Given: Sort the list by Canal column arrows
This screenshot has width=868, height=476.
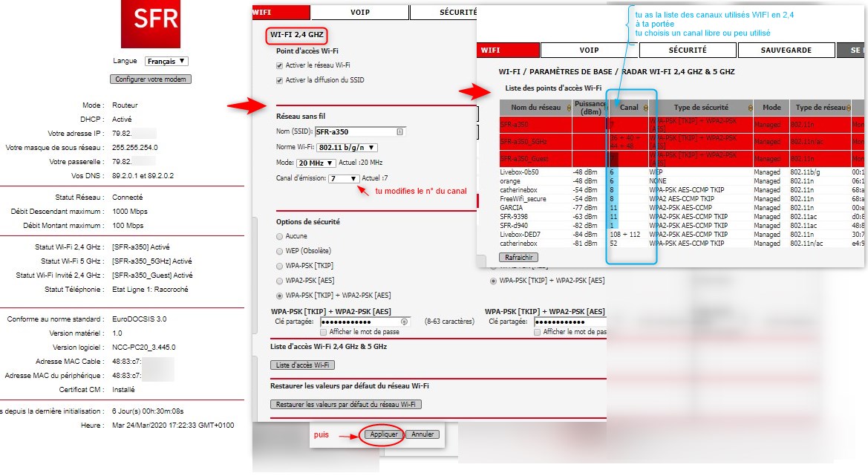Looking at the screenshot, I should pyautogui.click(x=645, y=108).
